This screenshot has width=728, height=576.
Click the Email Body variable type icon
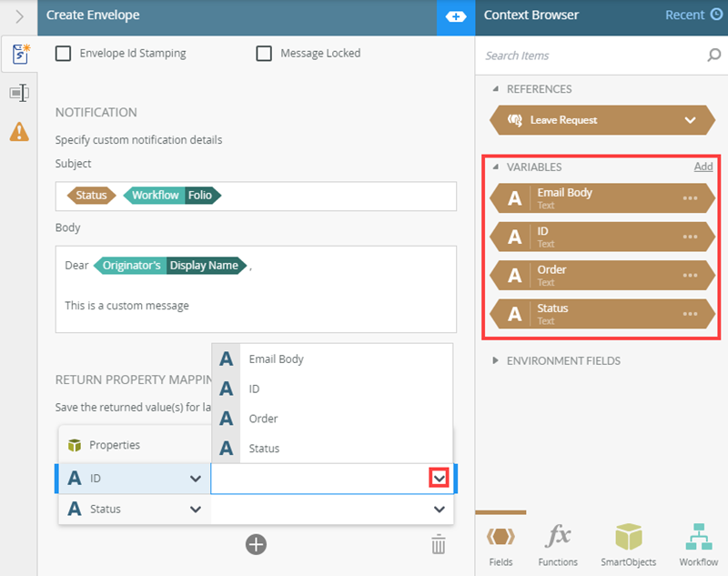coord(514,198)
